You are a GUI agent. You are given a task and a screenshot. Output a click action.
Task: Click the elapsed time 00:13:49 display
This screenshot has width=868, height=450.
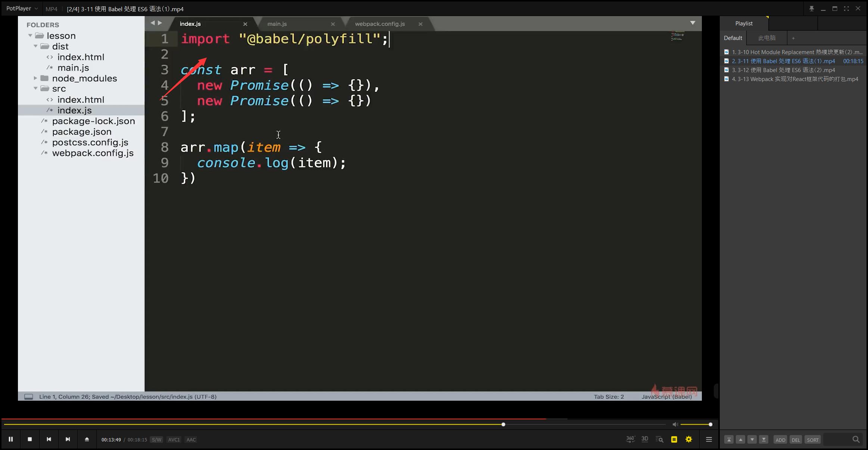coord(111,440)
